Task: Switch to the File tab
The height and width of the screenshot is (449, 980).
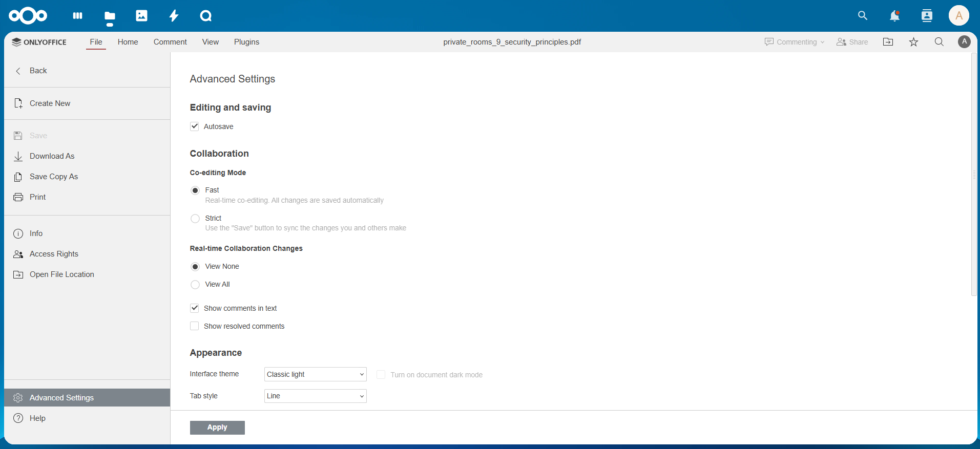Action: point(96,42)
